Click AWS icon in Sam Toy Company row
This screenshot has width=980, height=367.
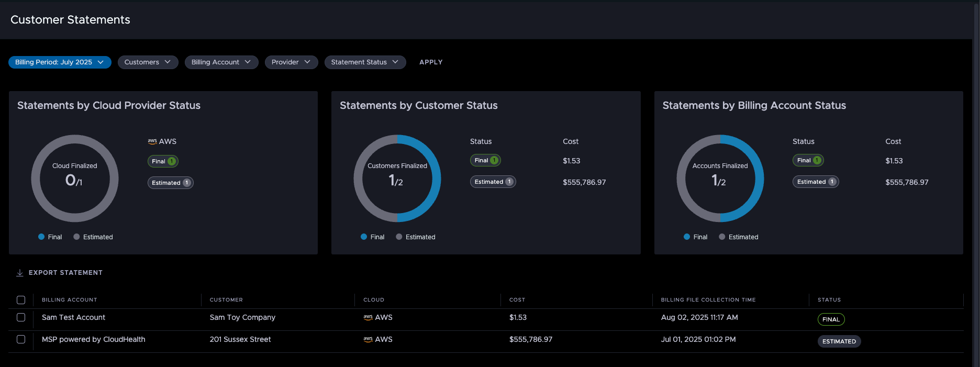368,317
